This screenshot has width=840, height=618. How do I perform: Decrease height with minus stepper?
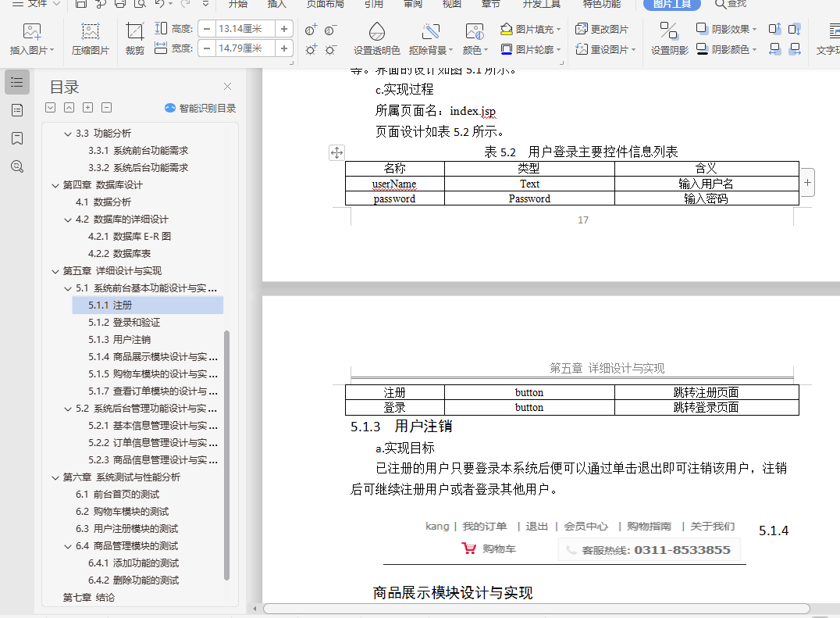tap(207, 29)
